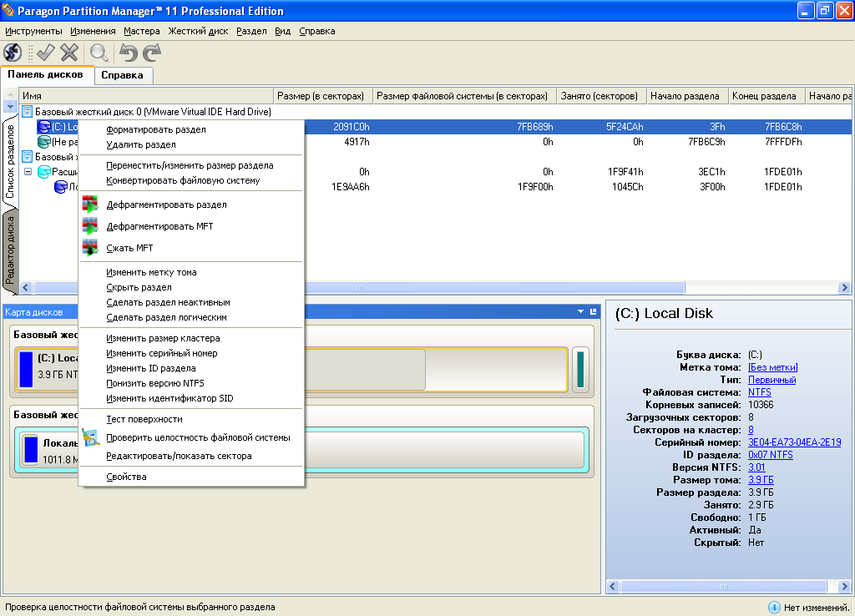Open the Мастера menu in menu bar
The height and width of the screenshot is (616, 855).
(141, 31)
